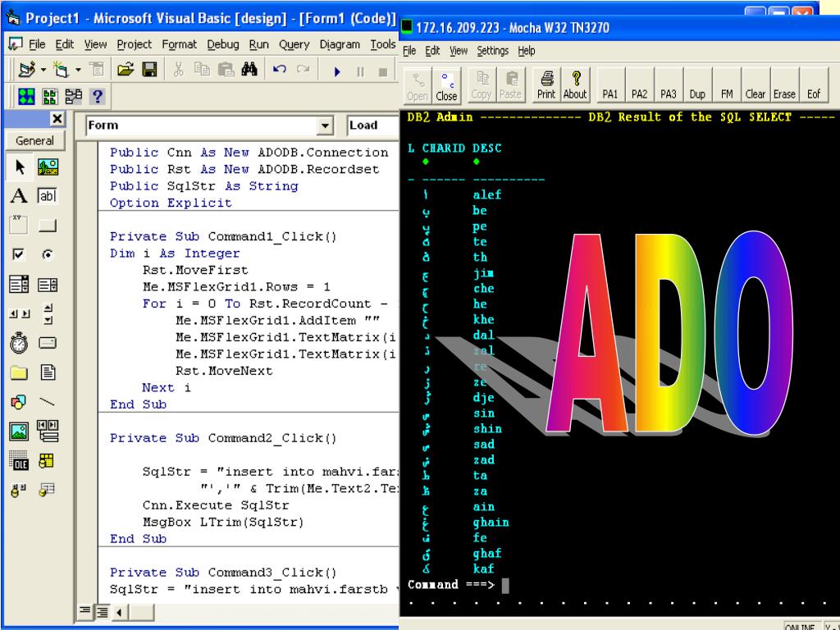Screen dimensions: 840x630
Task: Select the General tab of the toolbox
Action: point(34,141)
